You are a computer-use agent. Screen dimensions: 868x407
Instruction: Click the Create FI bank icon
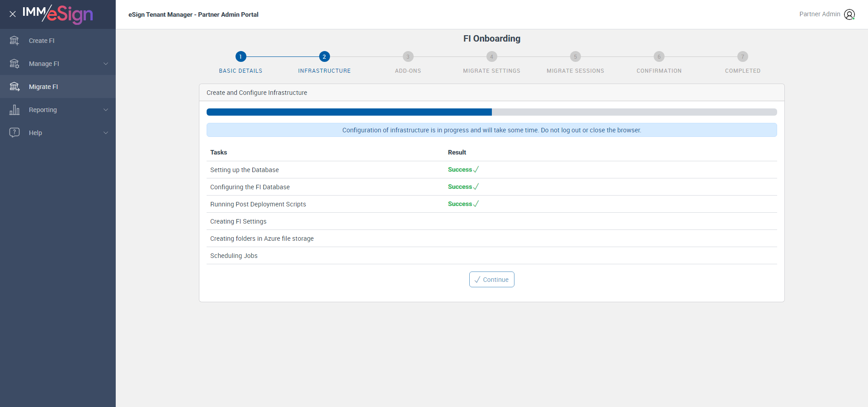click(x=14, y=41)
